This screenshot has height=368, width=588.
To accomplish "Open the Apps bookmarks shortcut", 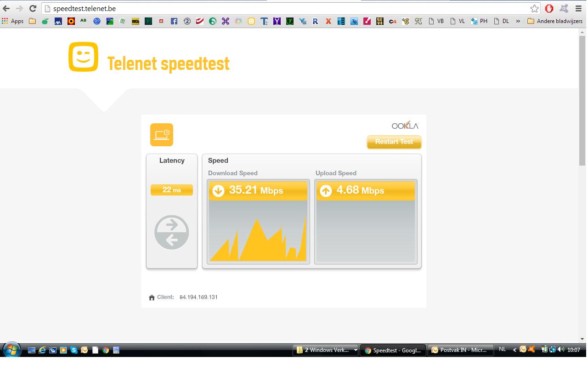I will pos(12,21).
